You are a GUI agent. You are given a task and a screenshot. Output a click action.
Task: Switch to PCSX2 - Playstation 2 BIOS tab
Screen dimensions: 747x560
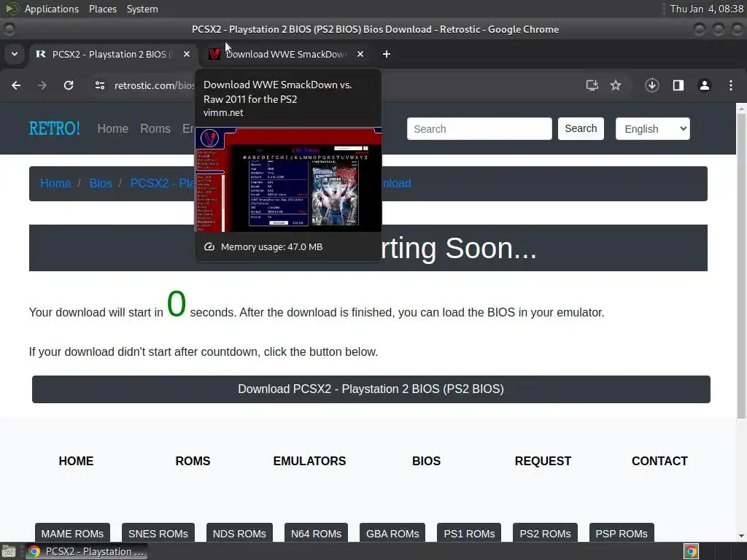click(113, 54)
